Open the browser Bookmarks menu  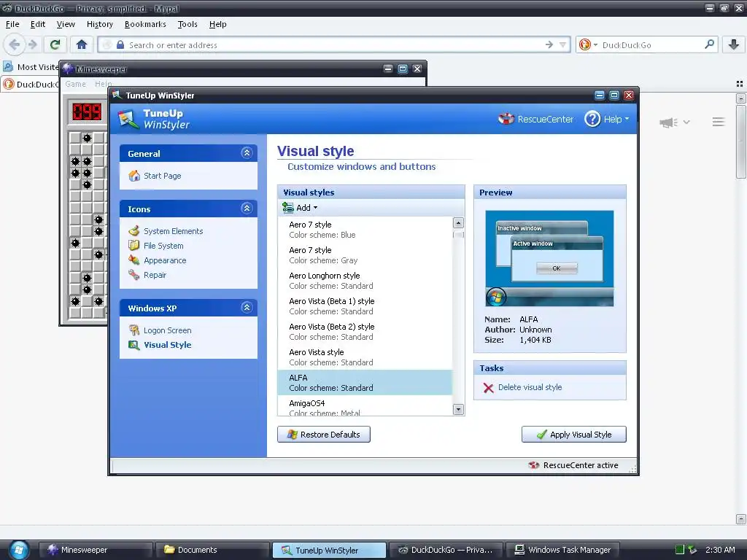point(145,24)
